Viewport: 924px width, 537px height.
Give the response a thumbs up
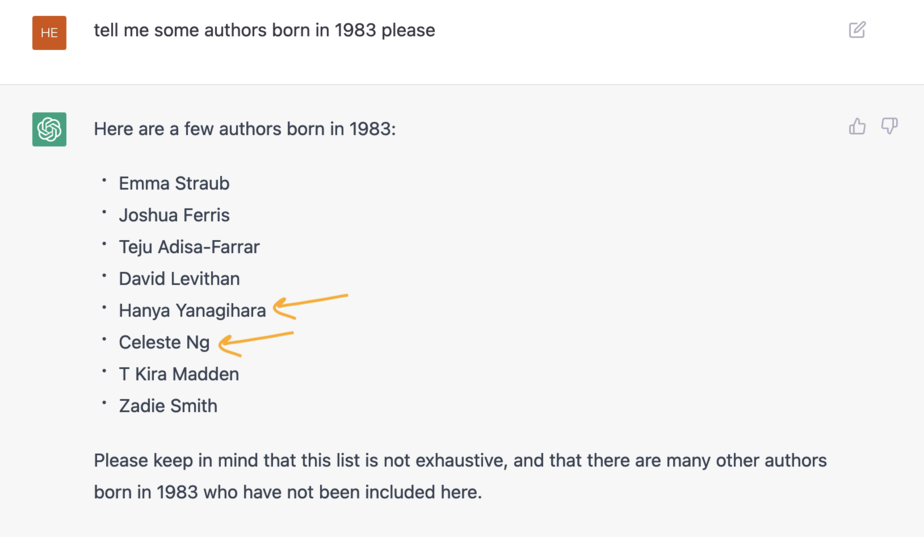pos(857,126)
